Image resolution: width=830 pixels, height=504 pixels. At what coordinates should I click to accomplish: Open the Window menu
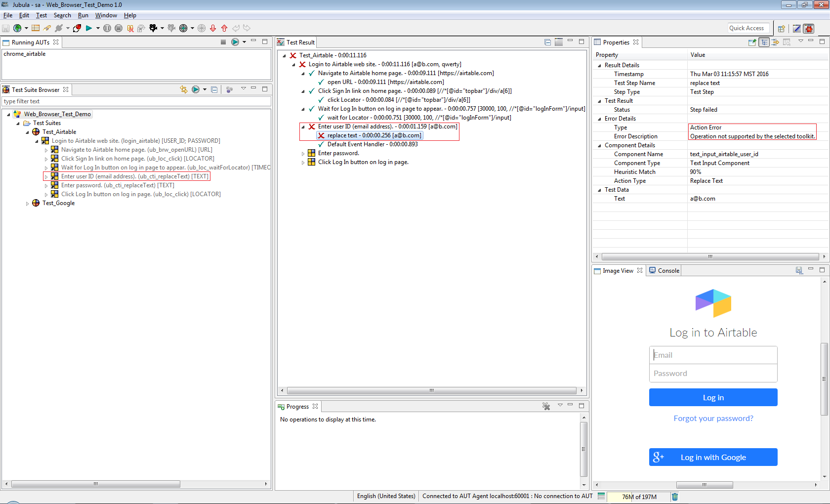(x=106, y=15)
